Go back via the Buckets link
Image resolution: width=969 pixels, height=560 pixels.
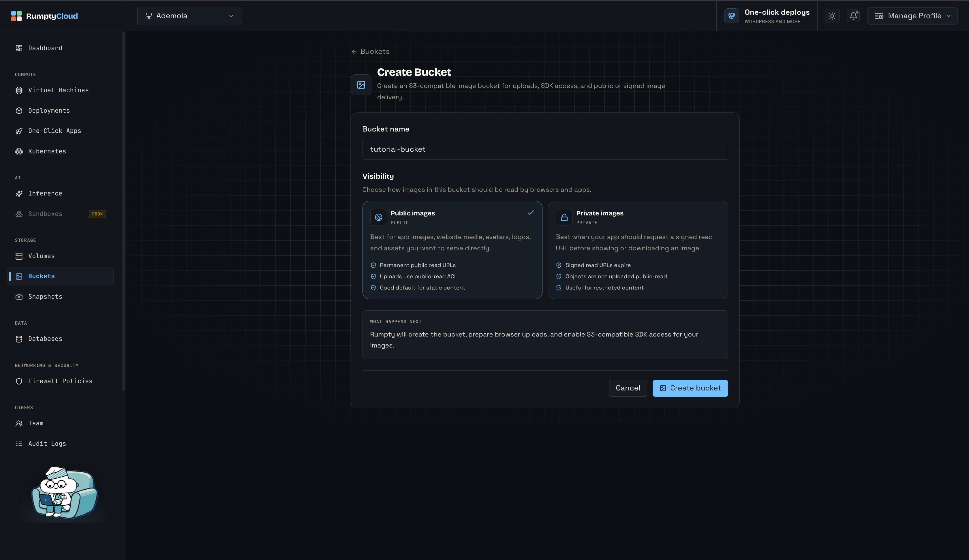pyautogui.click(x=370, y=52)
